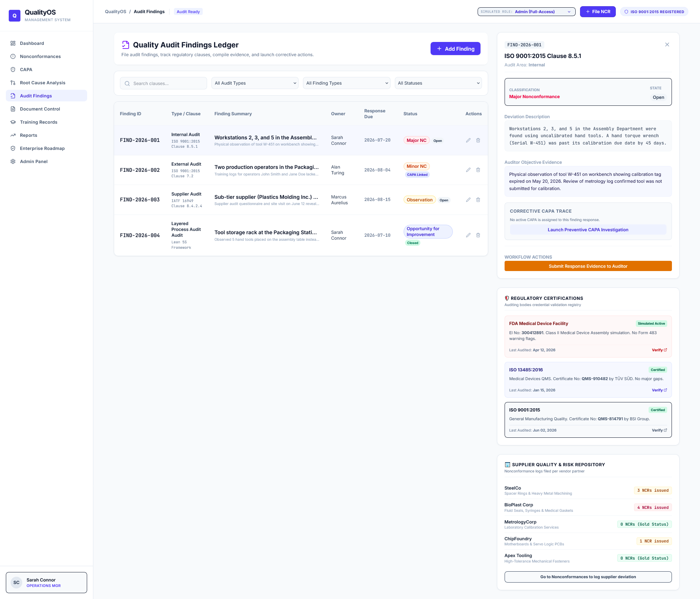
Task: Focus the Search clauses input field
Action: coord(163,83)
